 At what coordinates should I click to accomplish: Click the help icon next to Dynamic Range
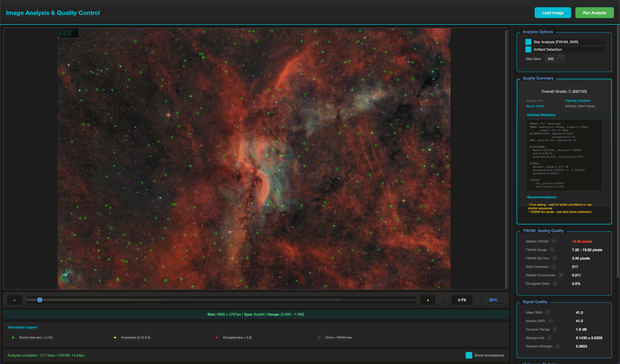554,329
